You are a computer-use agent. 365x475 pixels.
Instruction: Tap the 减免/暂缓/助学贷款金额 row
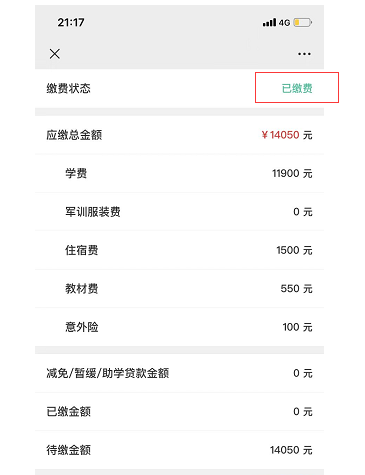click(179, 373)
